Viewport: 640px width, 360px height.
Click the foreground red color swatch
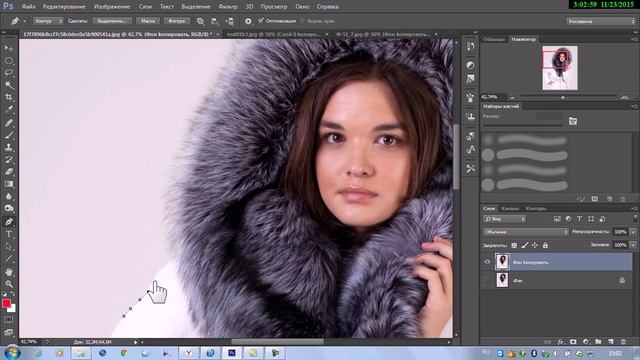[x=6, y=304]
